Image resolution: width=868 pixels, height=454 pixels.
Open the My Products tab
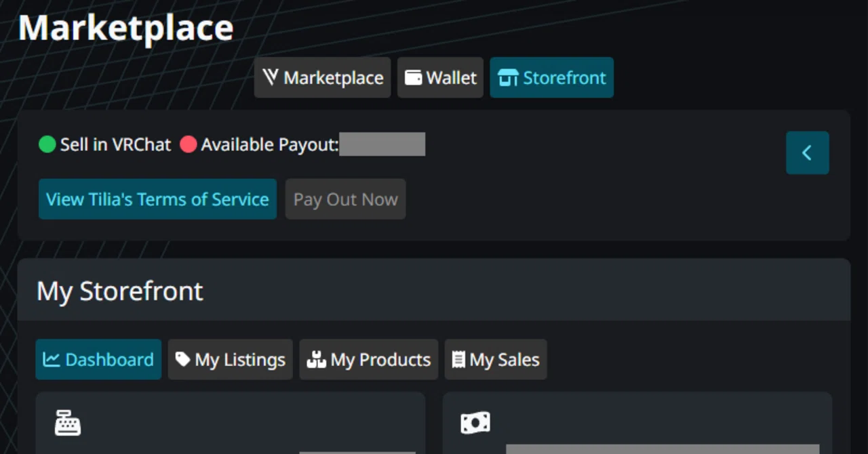(x=369, y=359)
